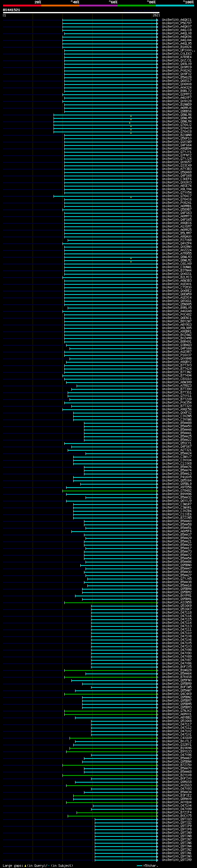Click the '=50char.' scale legend

click(x=150, y=866)
